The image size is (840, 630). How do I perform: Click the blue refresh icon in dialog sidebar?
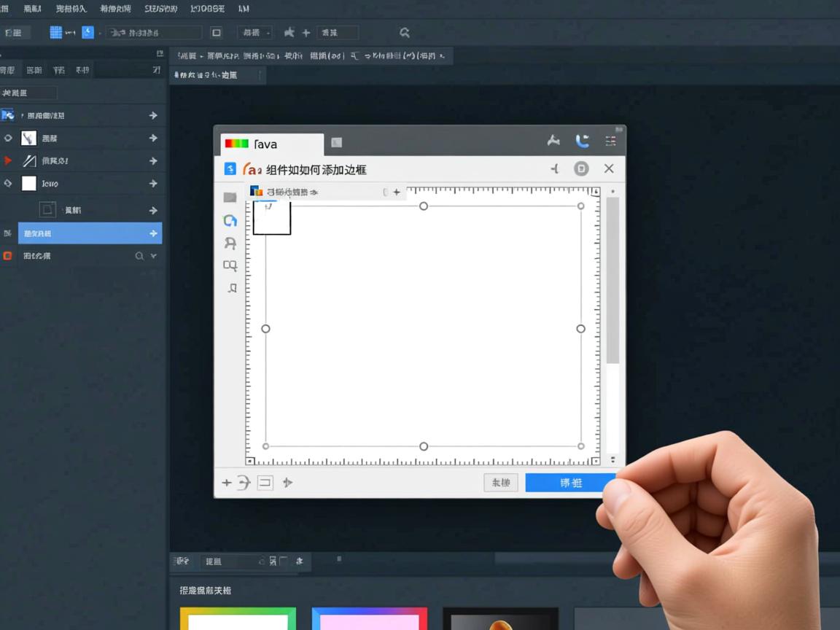click(230, 220)
